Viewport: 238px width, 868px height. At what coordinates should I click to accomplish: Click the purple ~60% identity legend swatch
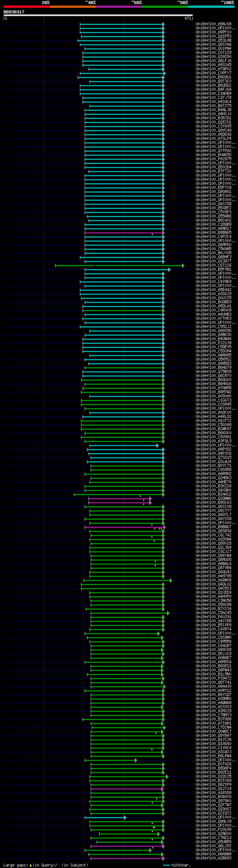[119, 7]
